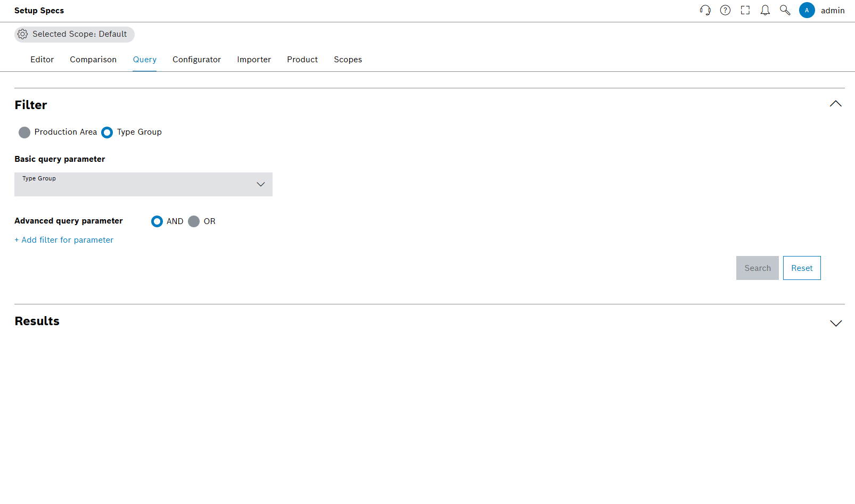Click the help question mark icon
This screenshot has width=855, height=504.
pyautogui.click(x=725, y=10)
